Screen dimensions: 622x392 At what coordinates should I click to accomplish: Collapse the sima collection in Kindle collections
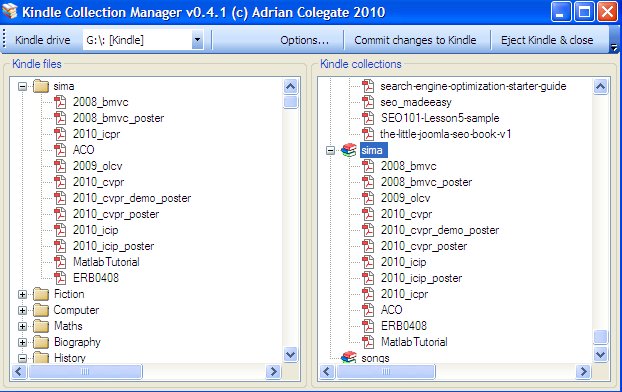pyautogui.click(x=330, y=150)
